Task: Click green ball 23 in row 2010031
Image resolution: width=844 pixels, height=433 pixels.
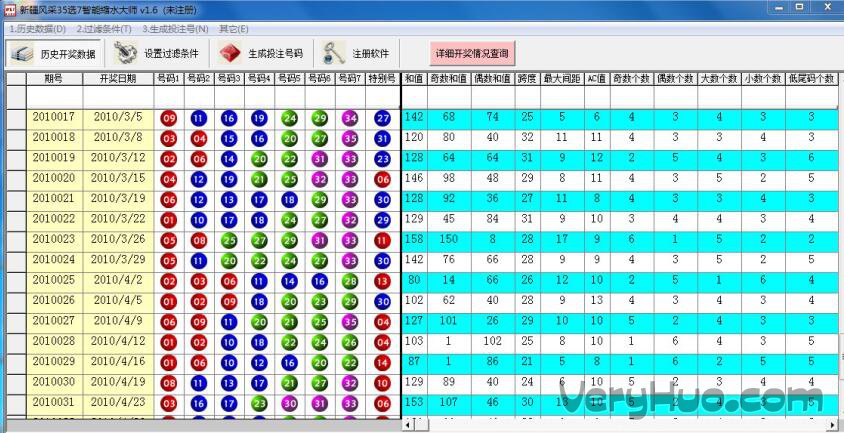Action: pyautogui.click(x=259, y=404)
